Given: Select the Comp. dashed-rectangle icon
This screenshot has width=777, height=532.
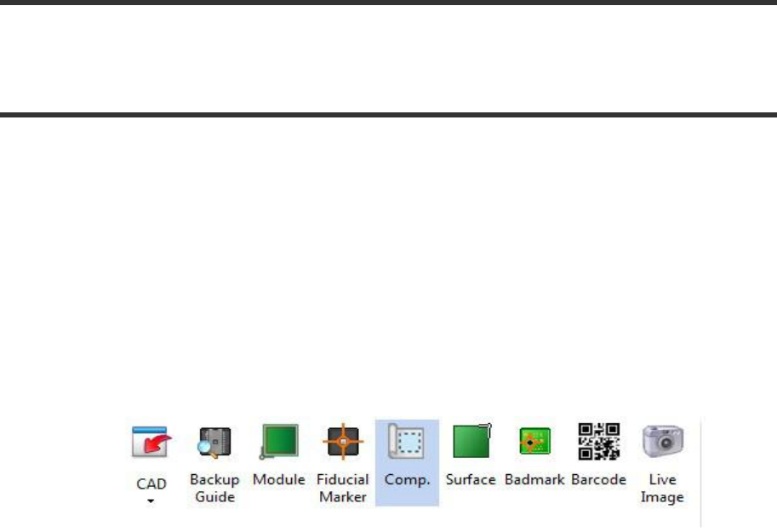Looking at the screenshot, I should 406,441.
